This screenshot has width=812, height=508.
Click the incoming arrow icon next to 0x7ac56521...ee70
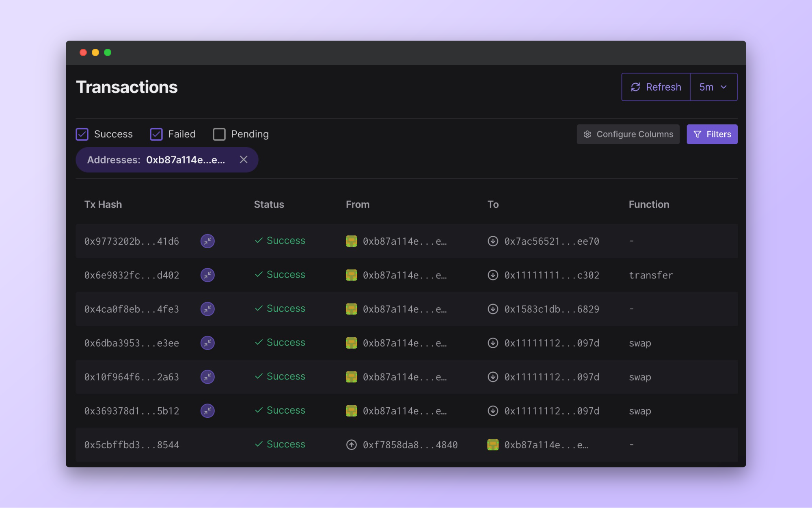tap(493, 241)
